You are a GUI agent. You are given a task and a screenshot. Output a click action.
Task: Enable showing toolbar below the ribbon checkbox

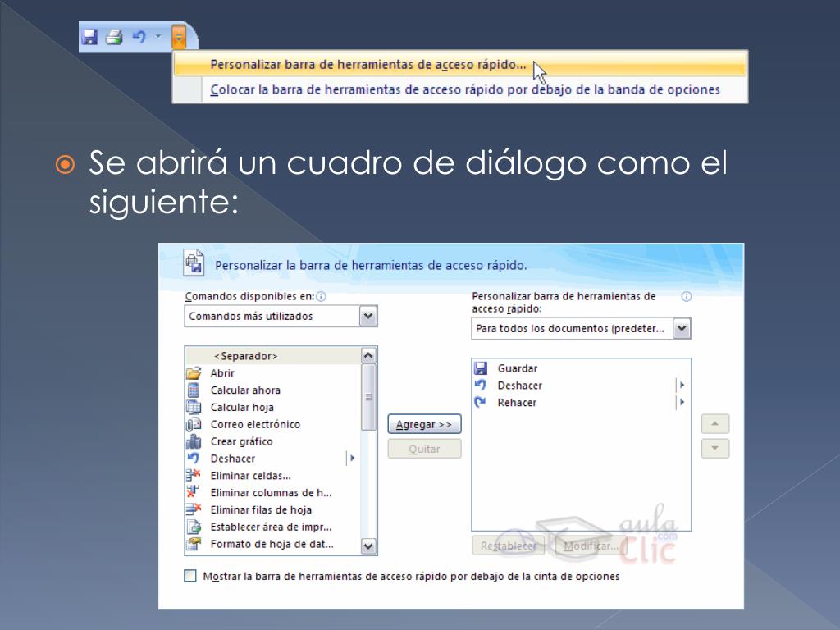pos(190,576)
